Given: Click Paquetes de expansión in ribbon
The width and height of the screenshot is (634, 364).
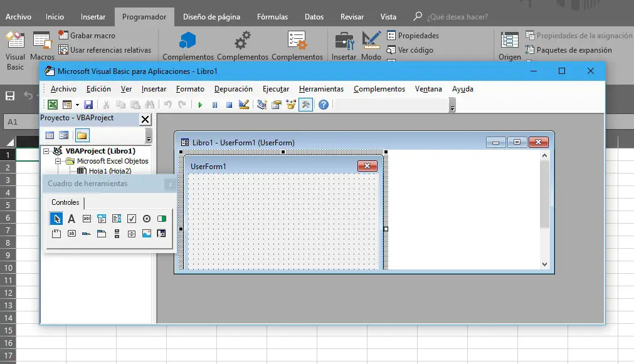Looking at the screenshot, I should 568,50.
